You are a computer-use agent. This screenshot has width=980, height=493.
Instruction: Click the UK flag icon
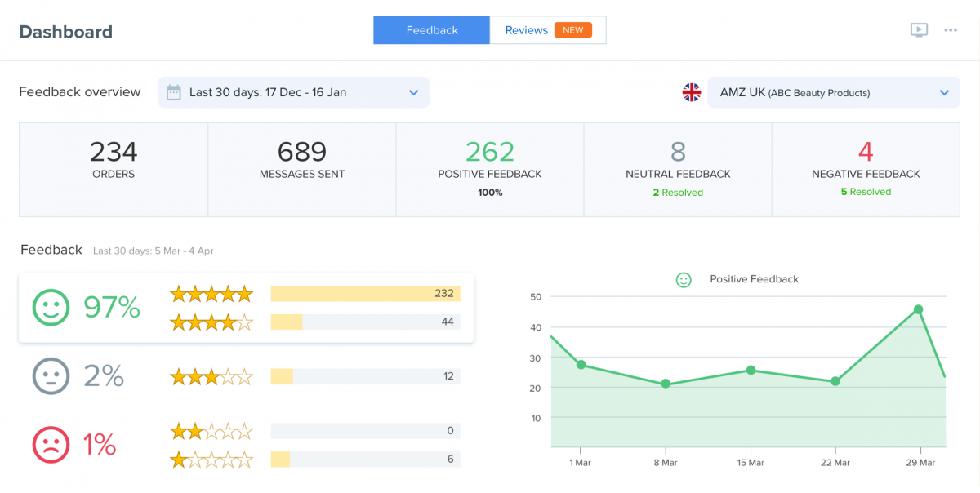click(692, 92)
